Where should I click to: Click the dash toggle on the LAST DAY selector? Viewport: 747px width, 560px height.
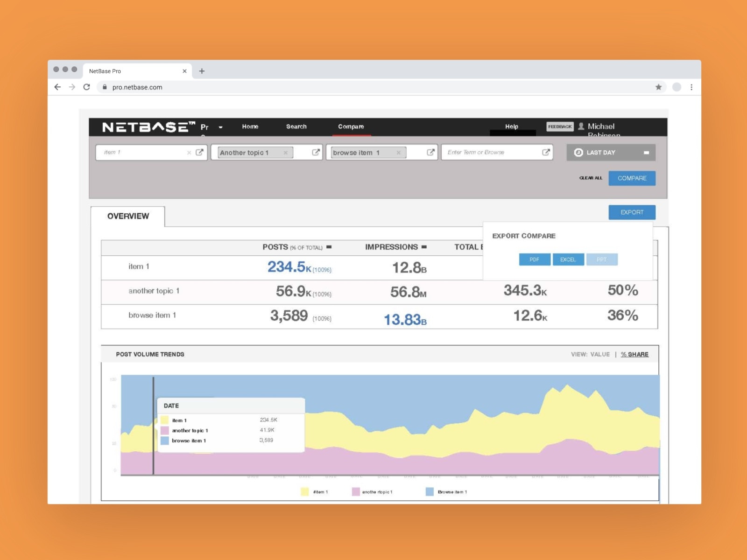[x=646, y=152]
